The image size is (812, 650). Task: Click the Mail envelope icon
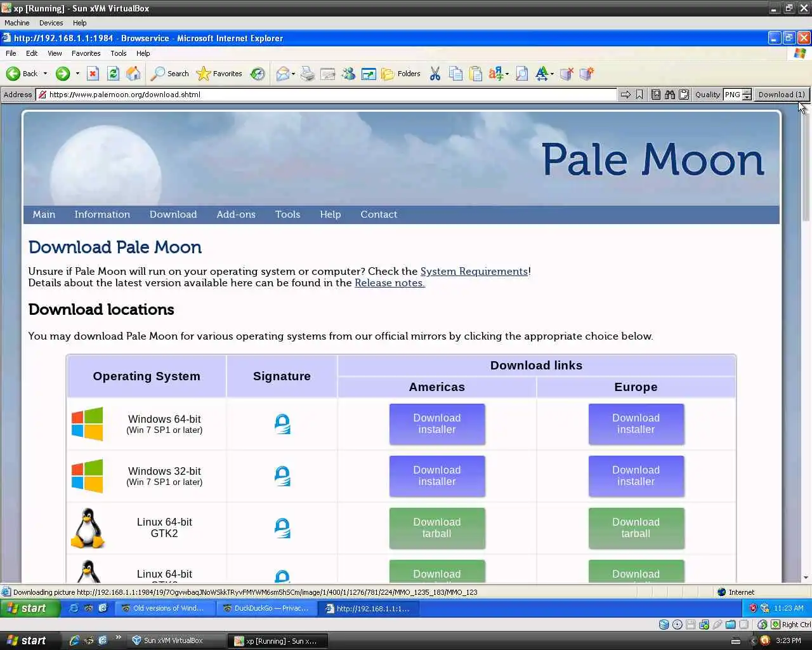click(282, 74)
